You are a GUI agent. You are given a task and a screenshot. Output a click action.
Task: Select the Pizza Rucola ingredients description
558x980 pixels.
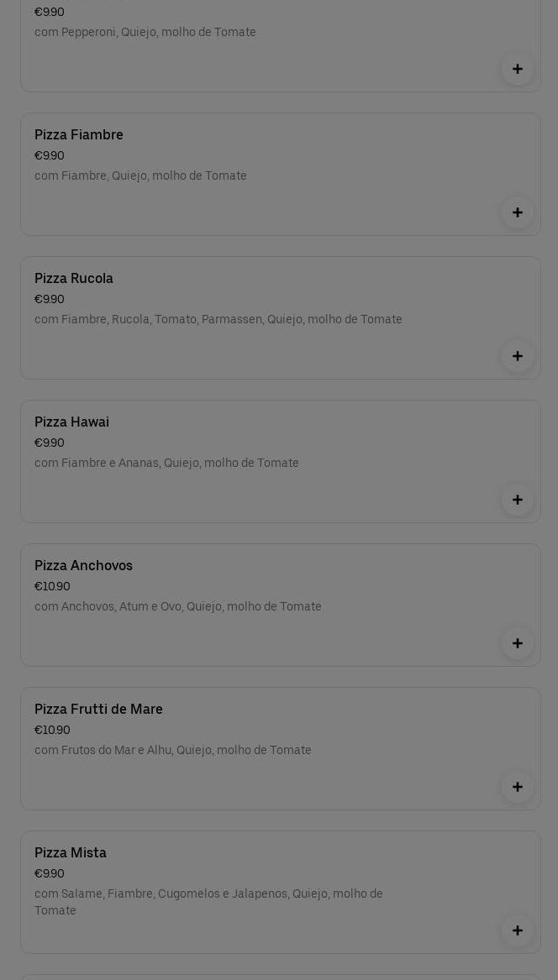218,319
